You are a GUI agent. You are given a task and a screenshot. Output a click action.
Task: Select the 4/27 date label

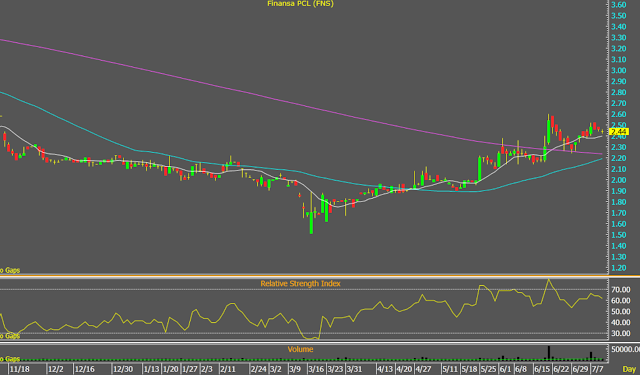423,369
